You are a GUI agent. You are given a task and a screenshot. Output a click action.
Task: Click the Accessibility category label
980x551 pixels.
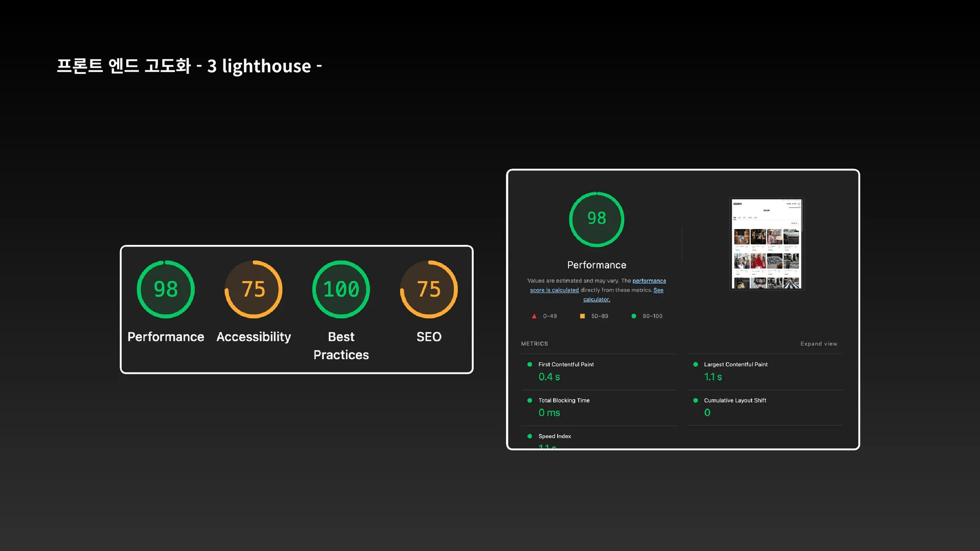pos(254,337)
